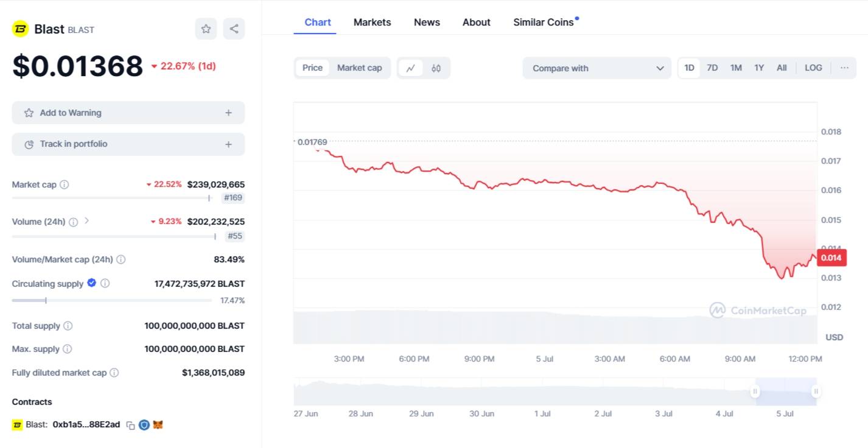Open the chart more options ellipsis
Viewport: 868px width, 448px height.
tap(844, 68)
